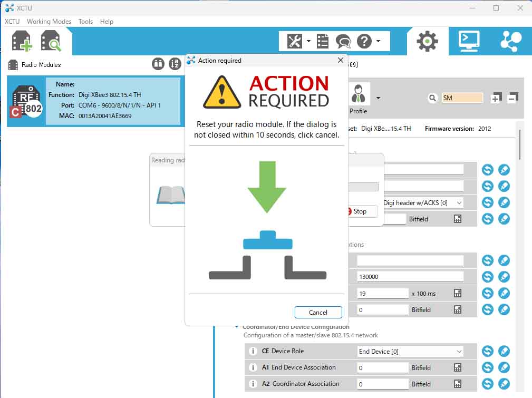Open the Help menu
The image size is (532, 398).
(x=107, y=22)
